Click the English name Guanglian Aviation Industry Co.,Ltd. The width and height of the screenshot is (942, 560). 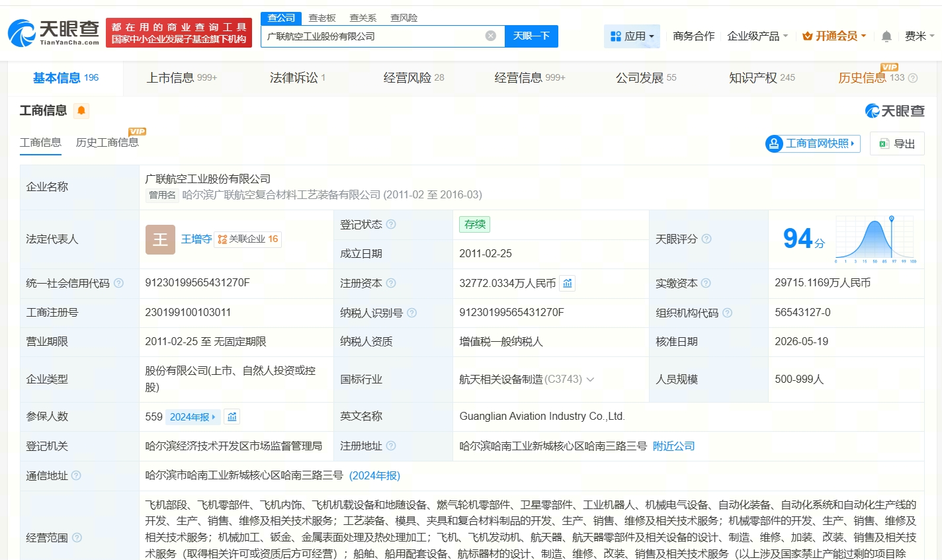pyautogui.click(x=542, y=417)
